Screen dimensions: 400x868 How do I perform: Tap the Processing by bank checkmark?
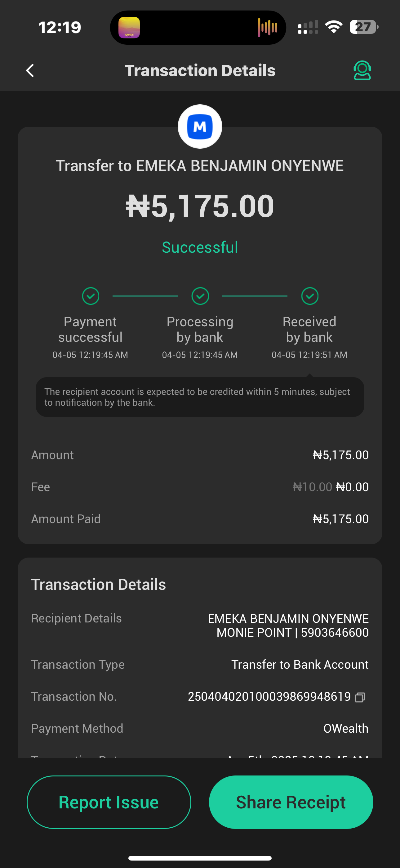200,296
